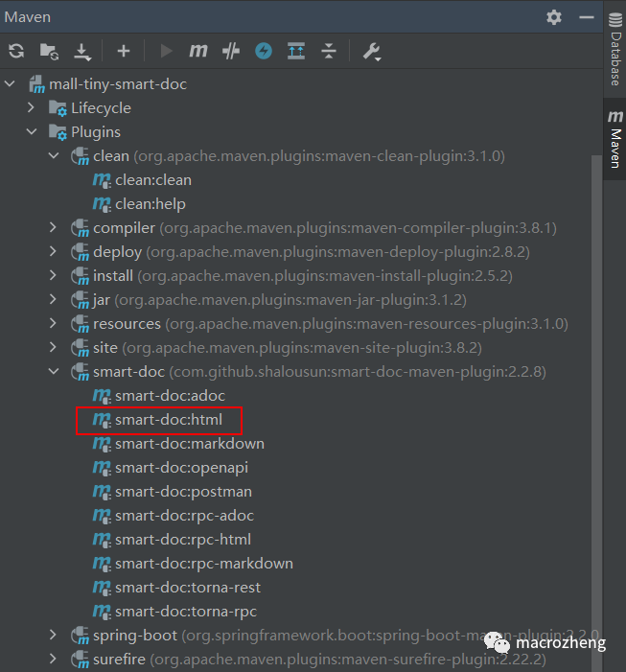Expand the deploy plugin node

(x=53, y=251)
